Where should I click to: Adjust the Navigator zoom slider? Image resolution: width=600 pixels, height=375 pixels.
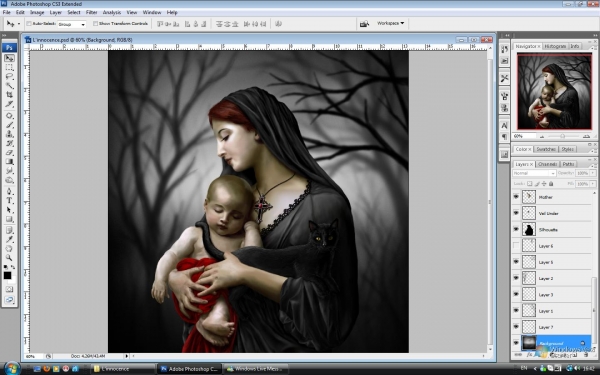(562, 136)
